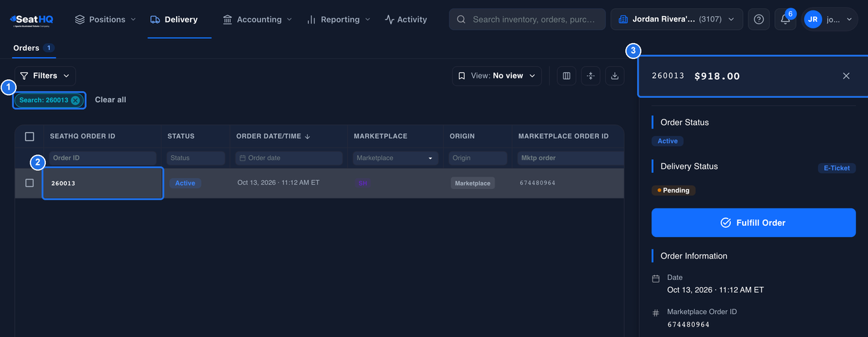Sort by SeatHQ Order ID column
868x337 pixels.
[83, 136]
